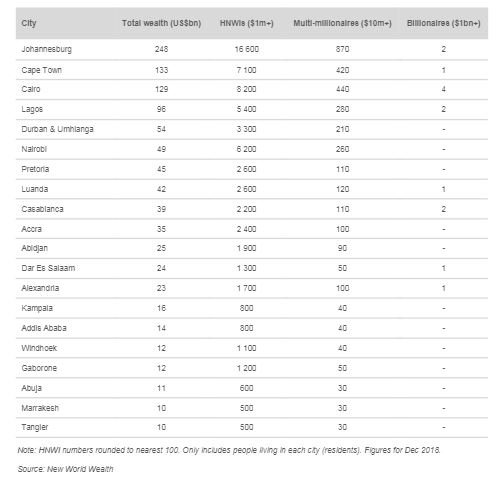Click Alexandria's multi-millionaires value 100
The image size is (504, 501).
click(x=342, y=288)
